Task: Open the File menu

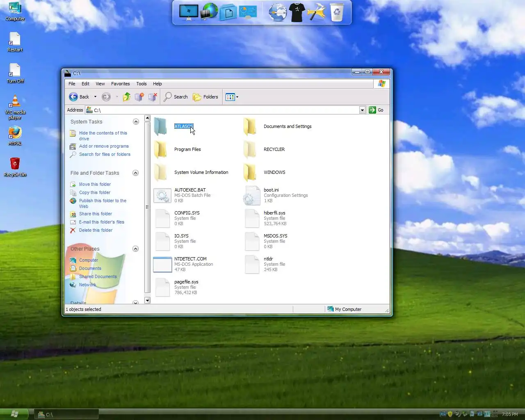Action: (72, 84)
